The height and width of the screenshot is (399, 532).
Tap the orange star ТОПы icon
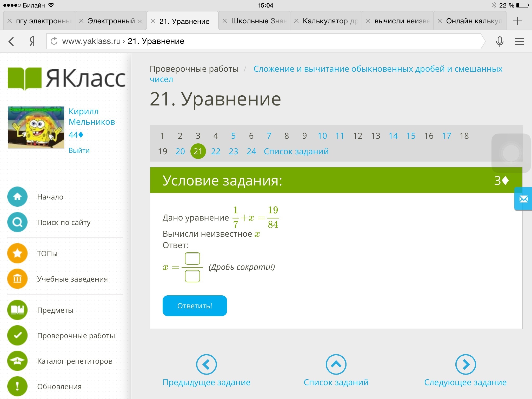pos(17,253)
